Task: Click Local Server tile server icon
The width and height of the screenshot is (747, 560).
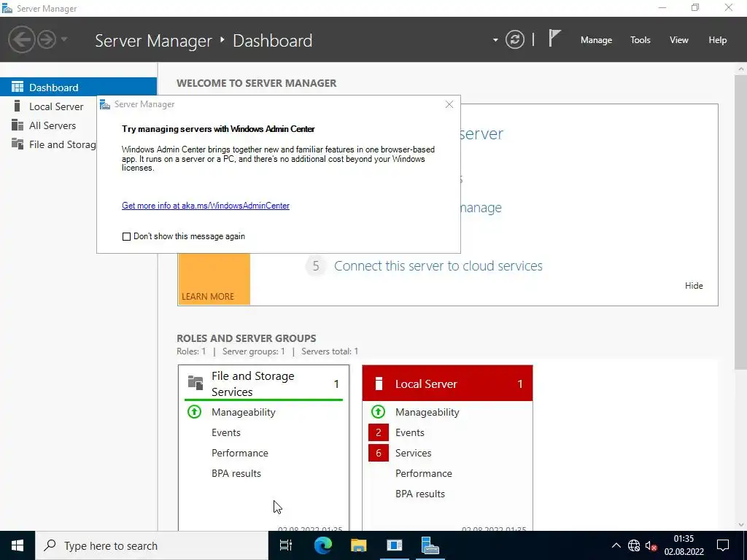Action: click(379, 384)
